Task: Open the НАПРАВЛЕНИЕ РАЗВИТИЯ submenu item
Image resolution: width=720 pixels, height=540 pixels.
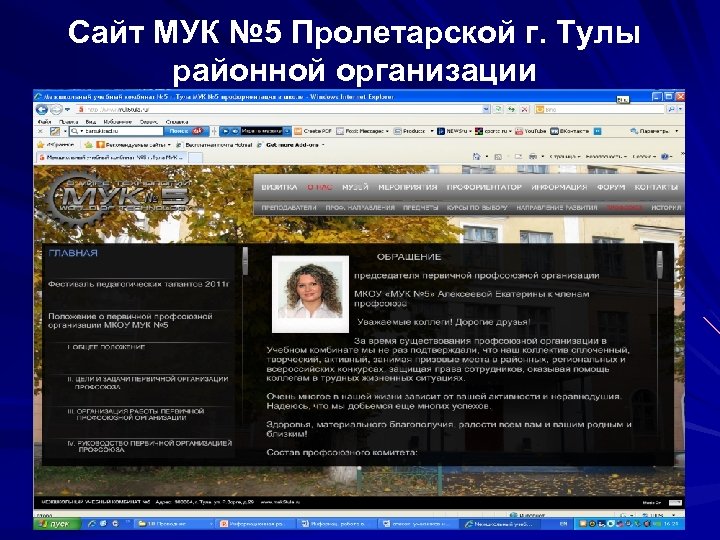Action: click(x=557, y=208)
